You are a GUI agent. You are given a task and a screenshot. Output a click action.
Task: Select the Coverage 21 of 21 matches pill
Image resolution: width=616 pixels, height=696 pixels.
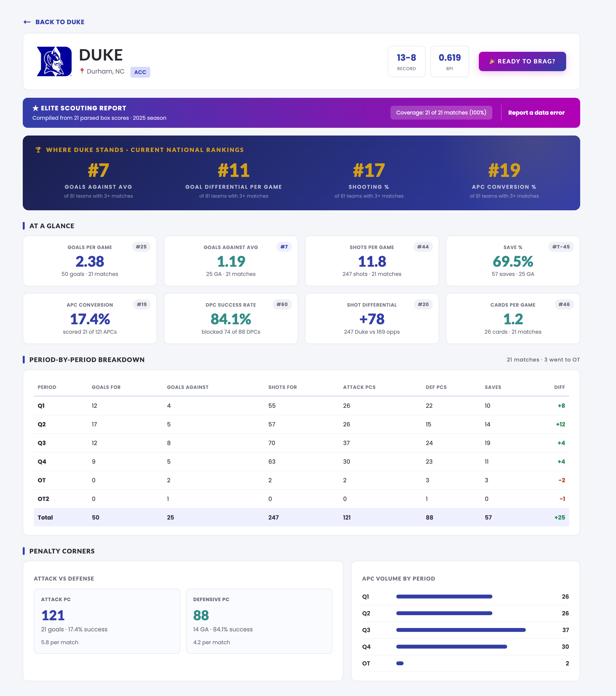pyautogui.click(x=441, y=113)
